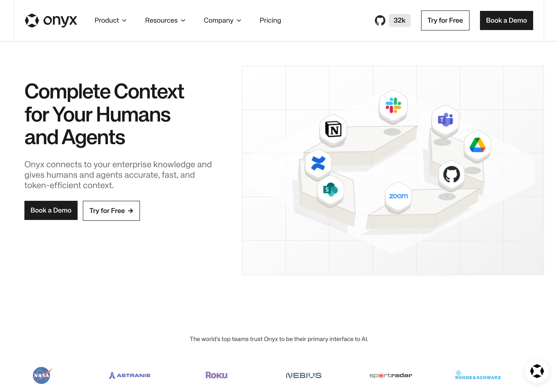
Task: Click the Zoom icon in the illustration
Action: (398, 196)
